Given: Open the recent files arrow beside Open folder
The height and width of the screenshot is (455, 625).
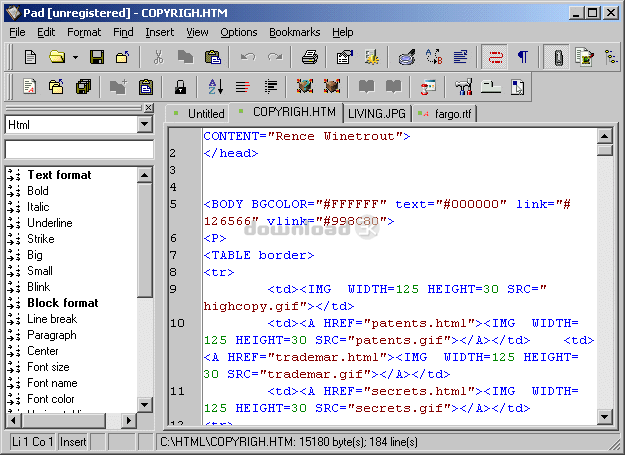Looking at the screenshot, I should (75, 57).
